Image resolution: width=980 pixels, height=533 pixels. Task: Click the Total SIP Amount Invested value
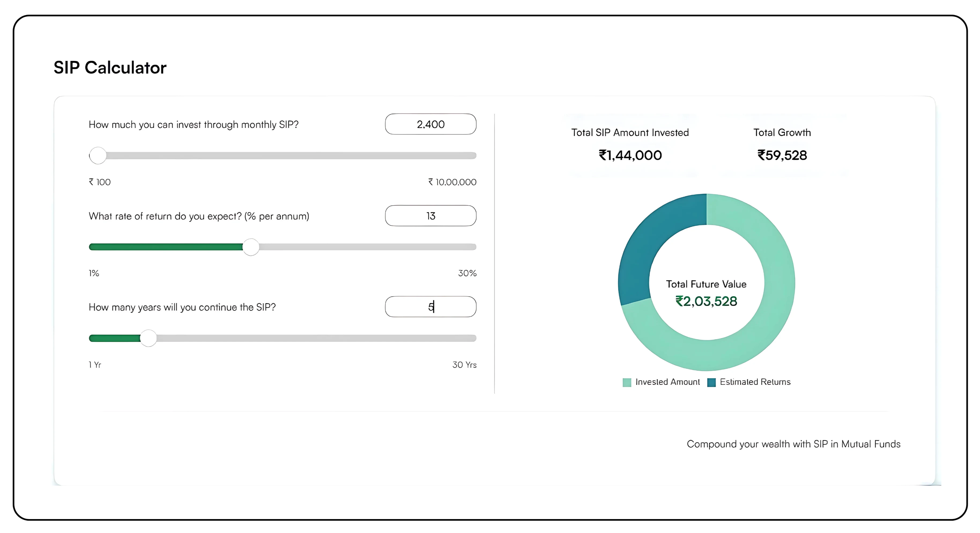click(630, 155)
